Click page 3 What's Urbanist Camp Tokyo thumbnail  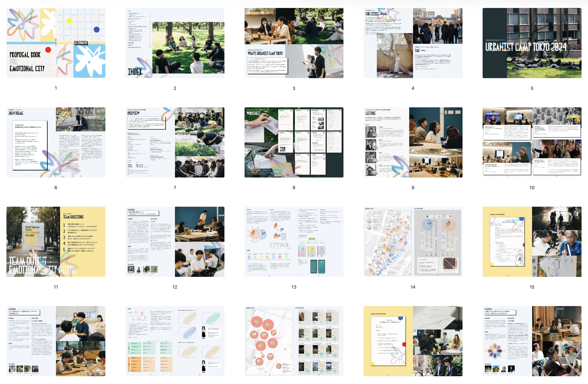(x=294, y=43)
